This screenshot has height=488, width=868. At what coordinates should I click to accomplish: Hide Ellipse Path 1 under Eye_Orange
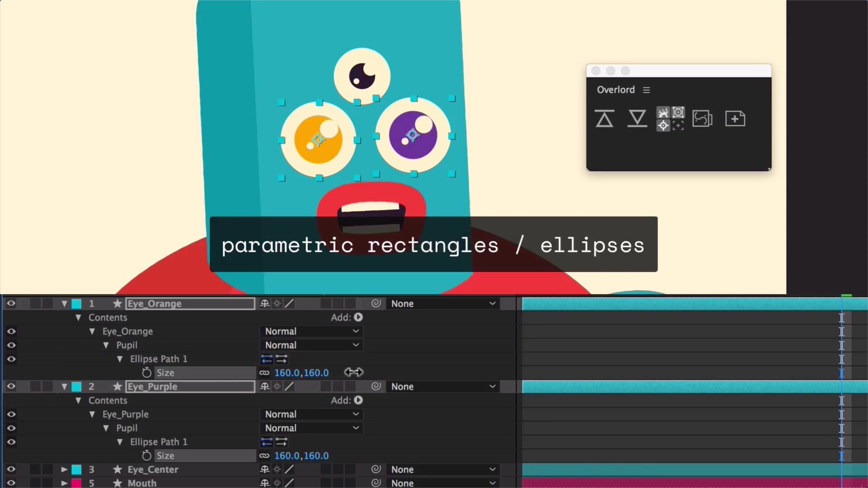(x=11, y=359)
